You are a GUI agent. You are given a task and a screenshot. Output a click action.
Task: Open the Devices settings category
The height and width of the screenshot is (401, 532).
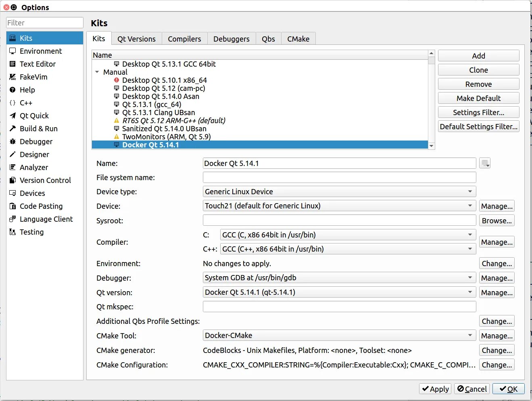[45, 193]
